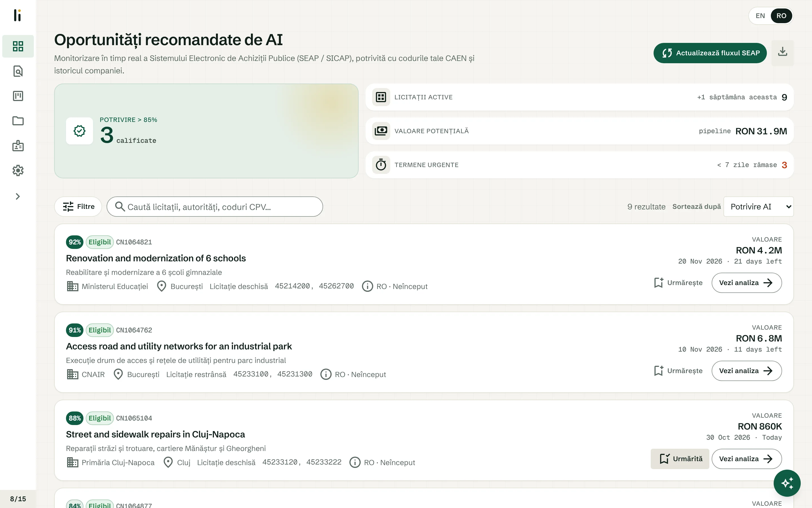Screen dimensions: 812x508
Task: Click the Ministerul Educației authority label
Action: (x=115, y=286)
